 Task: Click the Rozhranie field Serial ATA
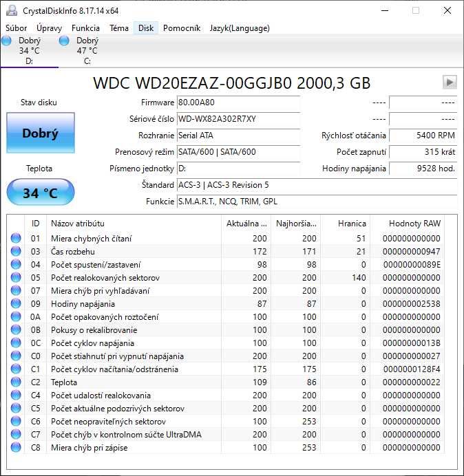coord(238,136)
